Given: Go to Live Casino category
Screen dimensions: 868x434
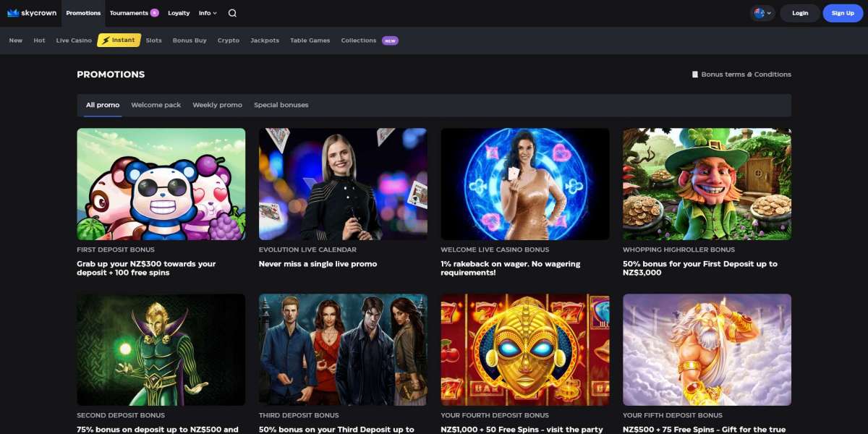Looking at the screenshot, I should click(x=74, y=41).
